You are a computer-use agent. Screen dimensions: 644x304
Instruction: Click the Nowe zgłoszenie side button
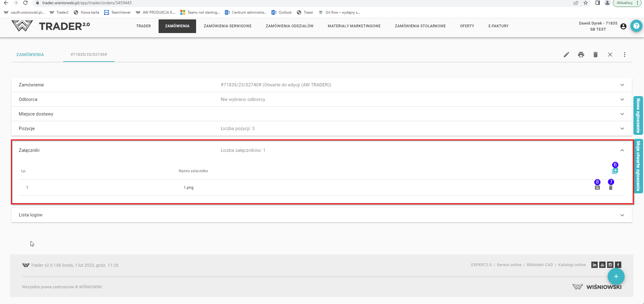[638, 115]
